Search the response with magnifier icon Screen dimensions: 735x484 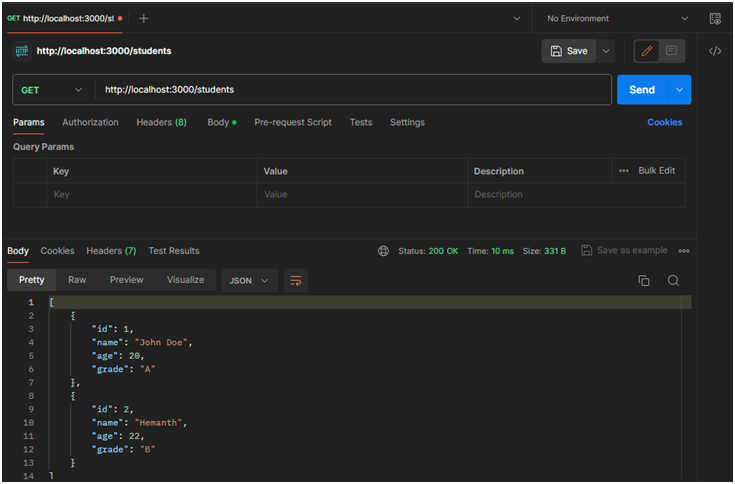pyautogui.click(x=673, y=280)
